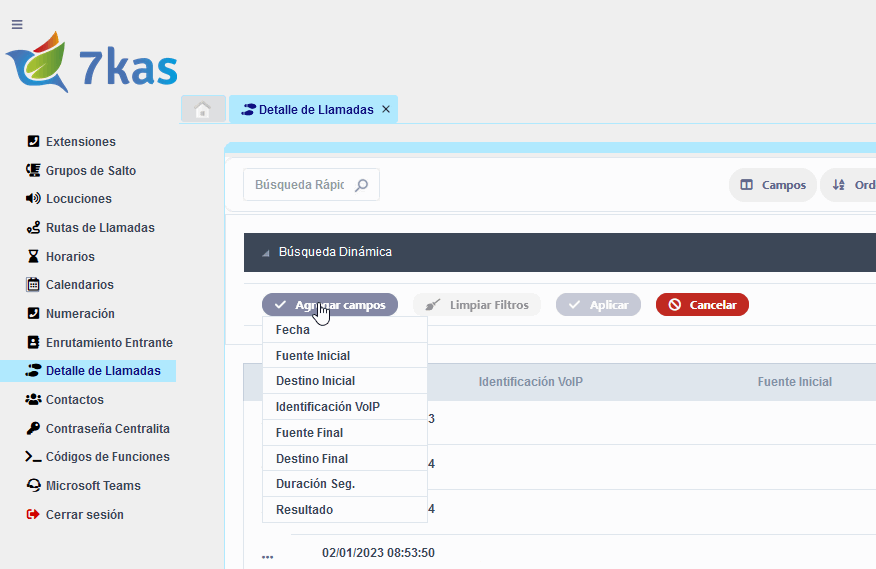The width and height of the screenshot is (876, 569).
Task: Choose Duración Seg. in the dropdown list
Action: [316, 484]
